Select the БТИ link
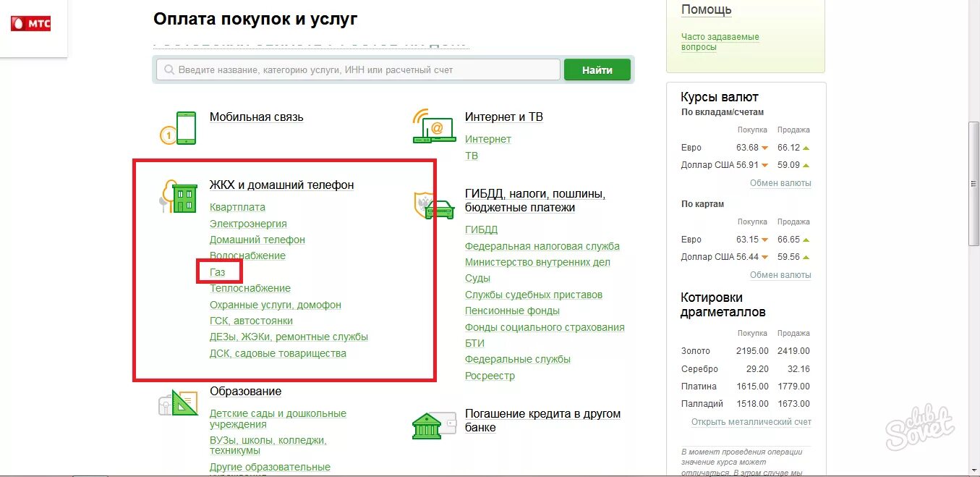Screen dimensions: 980x477 coord(474,343)
